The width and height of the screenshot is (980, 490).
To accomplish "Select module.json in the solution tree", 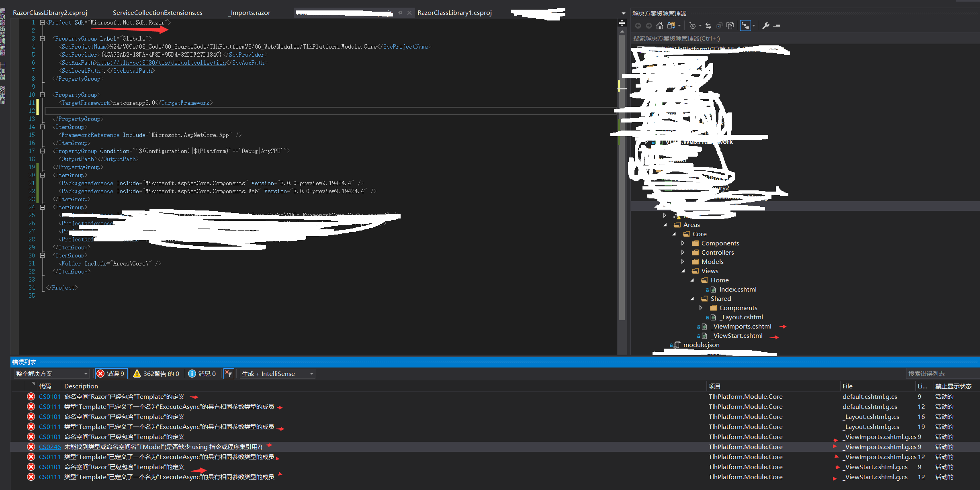I will [x=701, y=345].
